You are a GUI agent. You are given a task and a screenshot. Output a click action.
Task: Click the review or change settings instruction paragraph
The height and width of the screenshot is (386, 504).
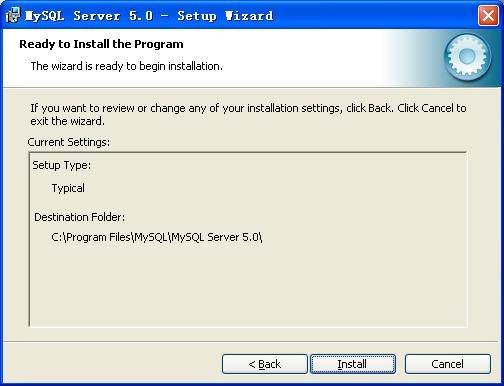(248, 114)
